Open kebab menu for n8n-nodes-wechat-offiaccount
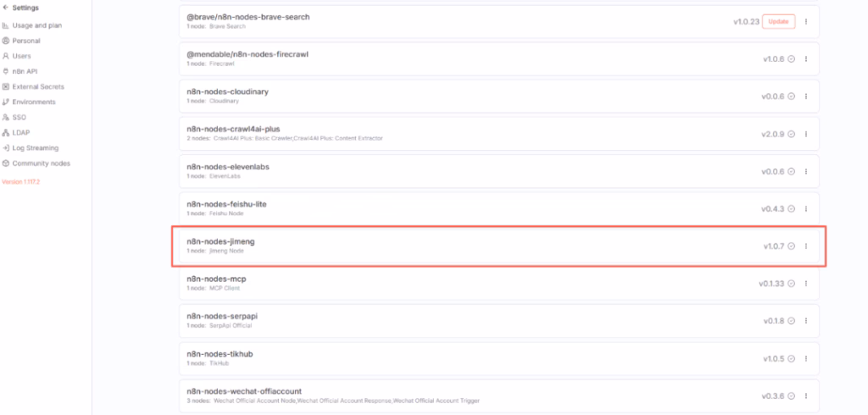 click(x=805, y=396)
